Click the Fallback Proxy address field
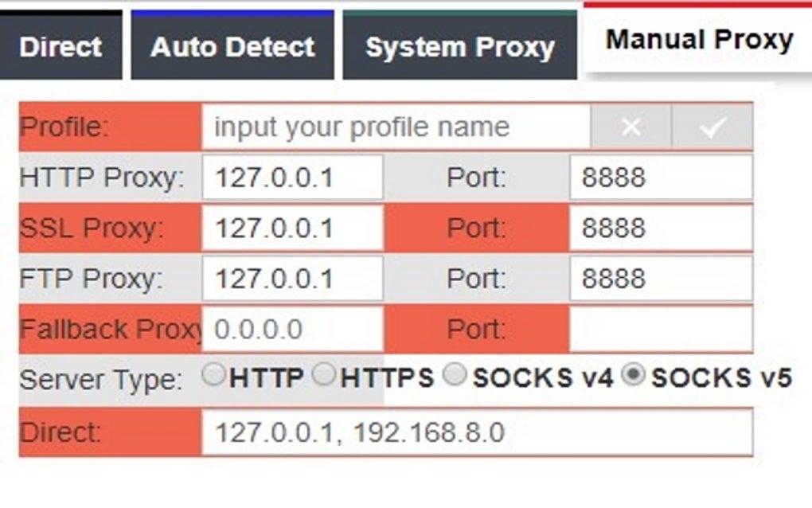Screen dimensions: 812x508 pyautogui.click(x=292, y=330)
